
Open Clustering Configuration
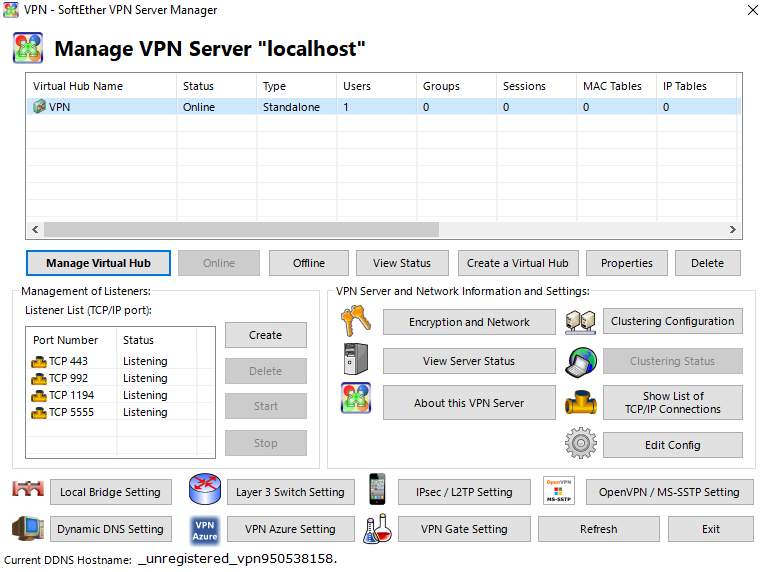[x=673, y=321]
